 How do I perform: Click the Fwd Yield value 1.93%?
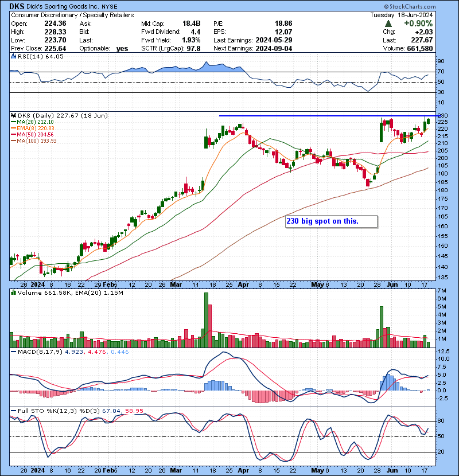(x=191, y=40)
